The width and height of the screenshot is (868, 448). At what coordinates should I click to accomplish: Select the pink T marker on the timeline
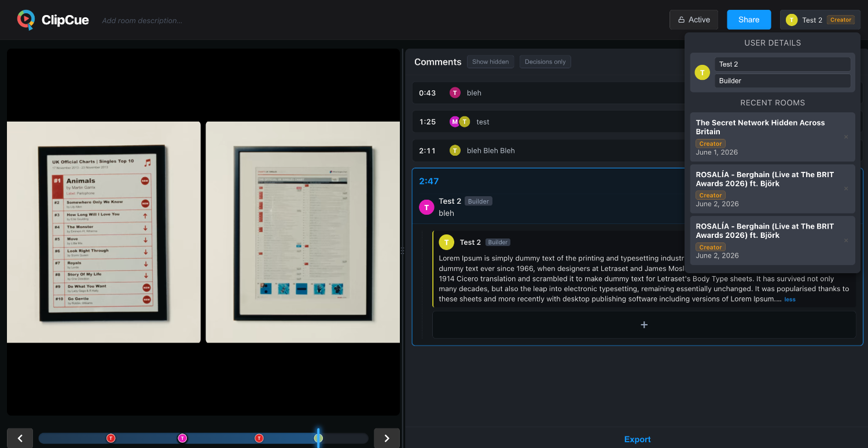click(182, 438)
